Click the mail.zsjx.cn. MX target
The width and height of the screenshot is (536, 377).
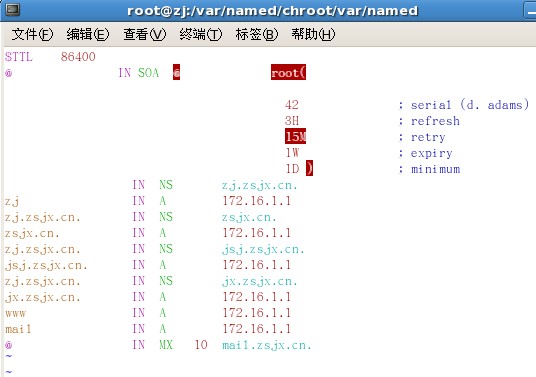pyautogui.click(x=267, y=345)
